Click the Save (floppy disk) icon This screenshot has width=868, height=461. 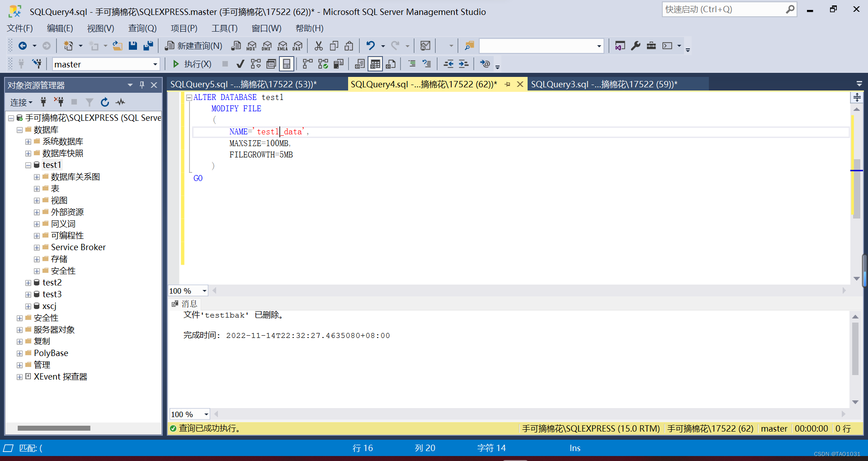[x=132, y=46]
